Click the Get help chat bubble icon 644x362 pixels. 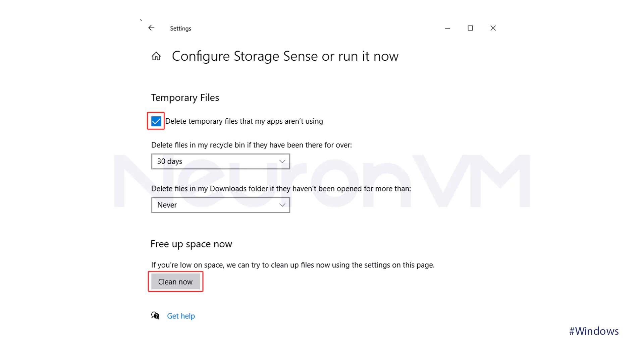pyautogui.click(x=155, y=316)
